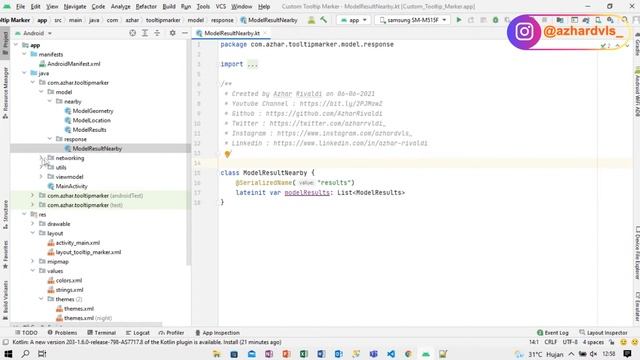This screenshot has width=640, height=360.
Task: Open the Profiler tool window
Action: click(x=171, y=333)
